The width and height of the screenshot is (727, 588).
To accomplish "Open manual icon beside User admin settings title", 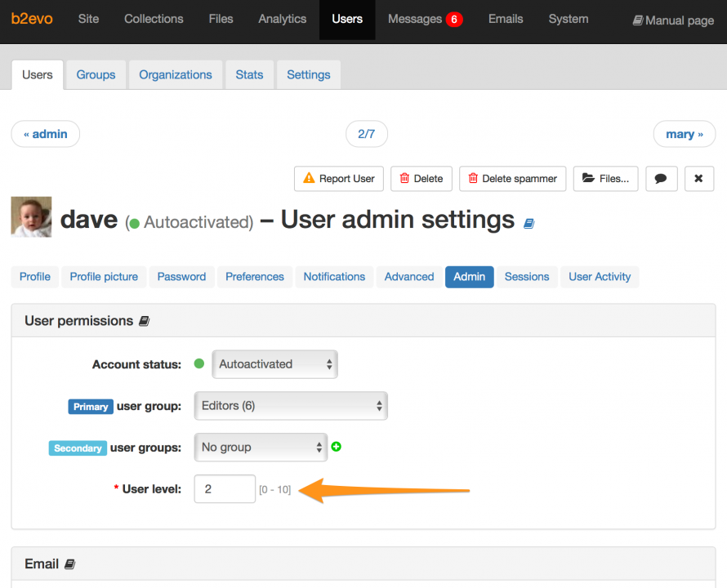I will [529, 224].
